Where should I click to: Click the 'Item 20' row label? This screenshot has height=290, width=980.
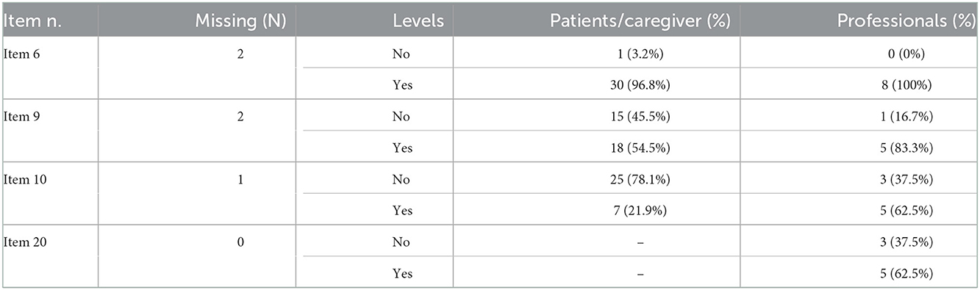pos(26,242)
